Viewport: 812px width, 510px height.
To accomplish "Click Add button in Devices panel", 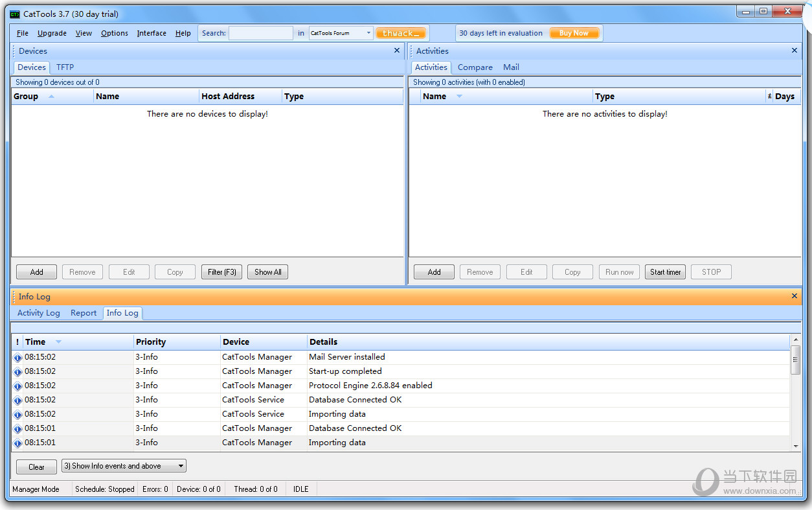I will (37, 272).
